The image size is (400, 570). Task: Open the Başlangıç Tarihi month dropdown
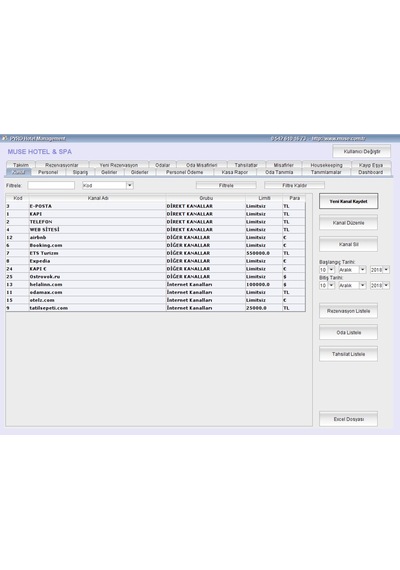tap(362, 270)
